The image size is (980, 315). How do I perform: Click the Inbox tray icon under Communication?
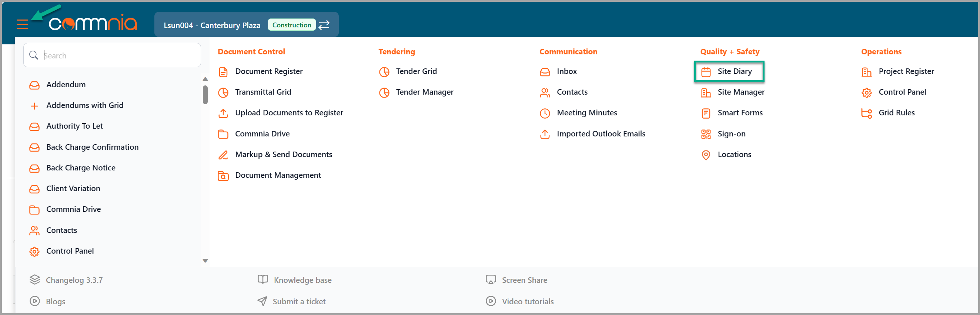545,72
